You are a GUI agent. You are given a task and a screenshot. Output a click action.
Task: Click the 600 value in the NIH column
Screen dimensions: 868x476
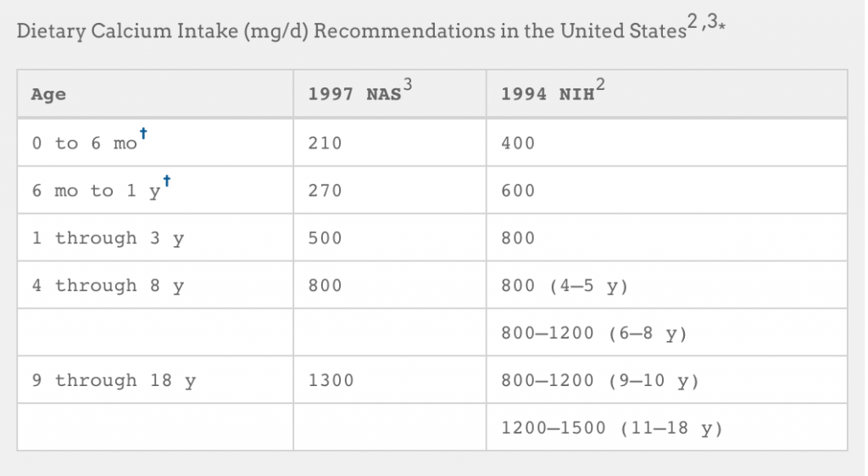(x=518, y=191)
